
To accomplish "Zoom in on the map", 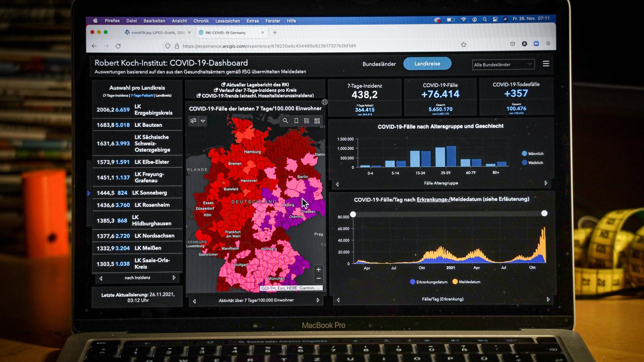I will (x=318, y=269).
